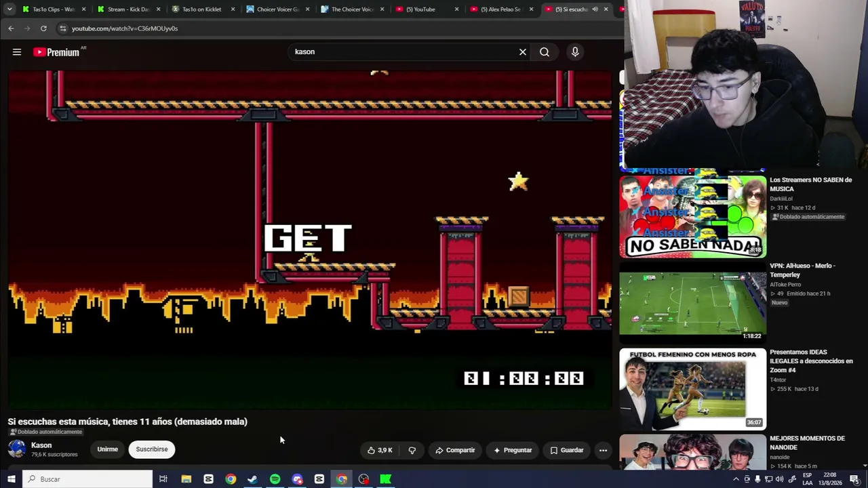Open the Preguntar ask button
The height and width of the screenshot is (488, 868).
pyautogui.click(x=513, y=450)
